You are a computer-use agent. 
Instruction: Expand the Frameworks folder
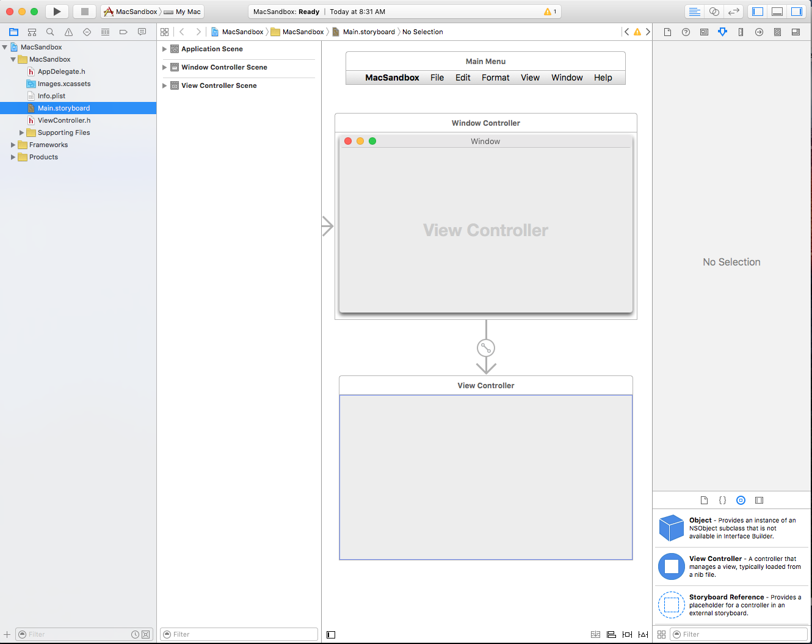click(13, 145)
